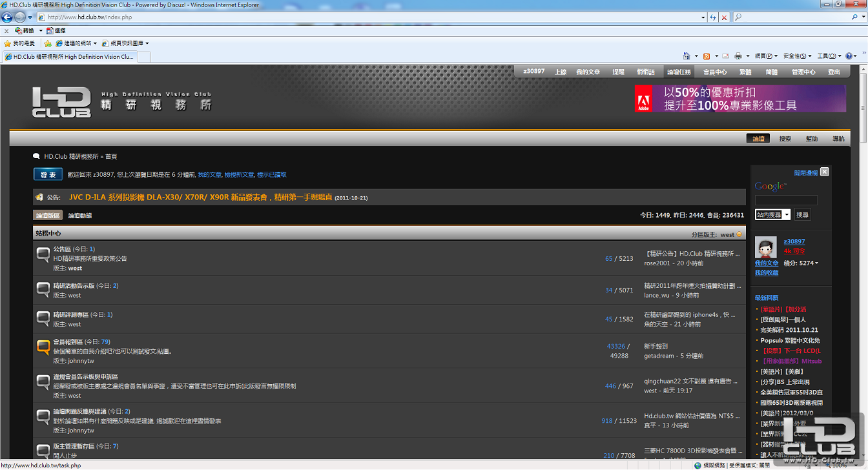Click the 檢視新文章 link
This screenshot has height=470, width=868.
pos(239,174)
